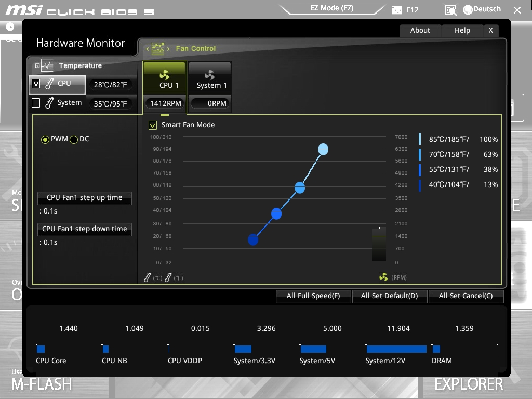The width and height of the screenshot is (532, 399).
Task: Click the CPU NB voltage value 1.049
Action: [135, 328]
